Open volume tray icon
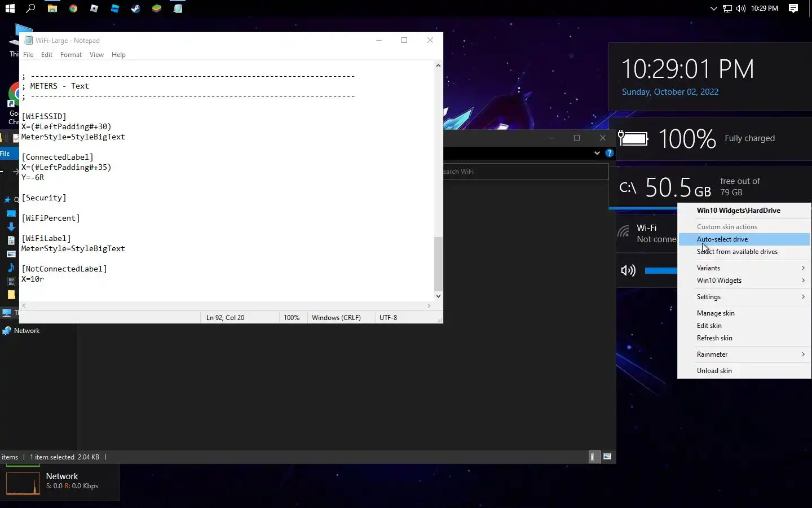 point(741,8)
